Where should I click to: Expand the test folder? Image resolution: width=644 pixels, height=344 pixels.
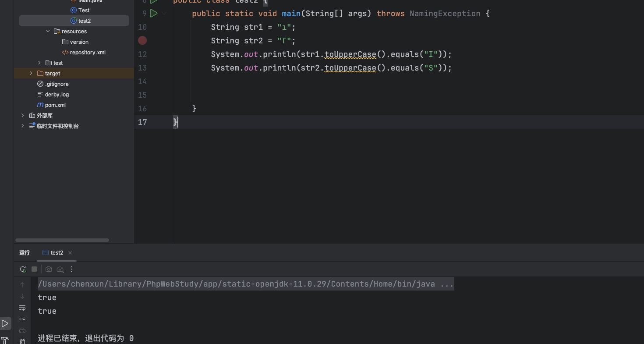(39, 63)
